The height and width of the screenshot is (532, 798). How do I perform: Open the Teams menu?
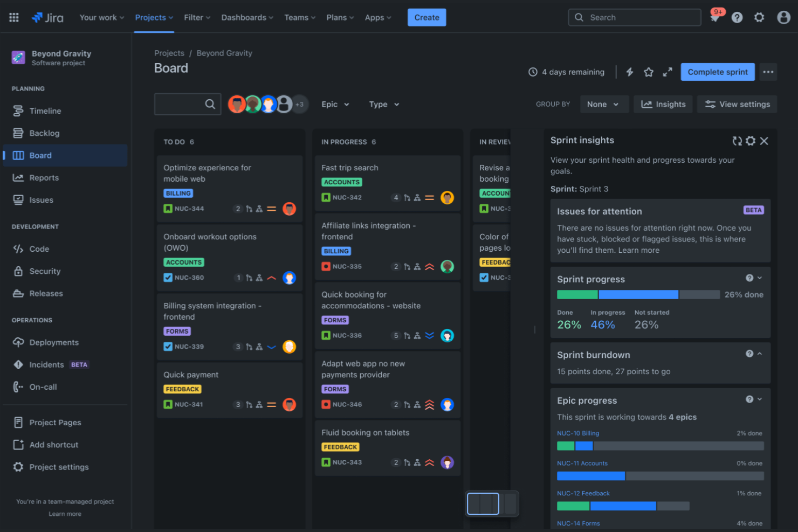pyautogui.click(x=299, y=17)
